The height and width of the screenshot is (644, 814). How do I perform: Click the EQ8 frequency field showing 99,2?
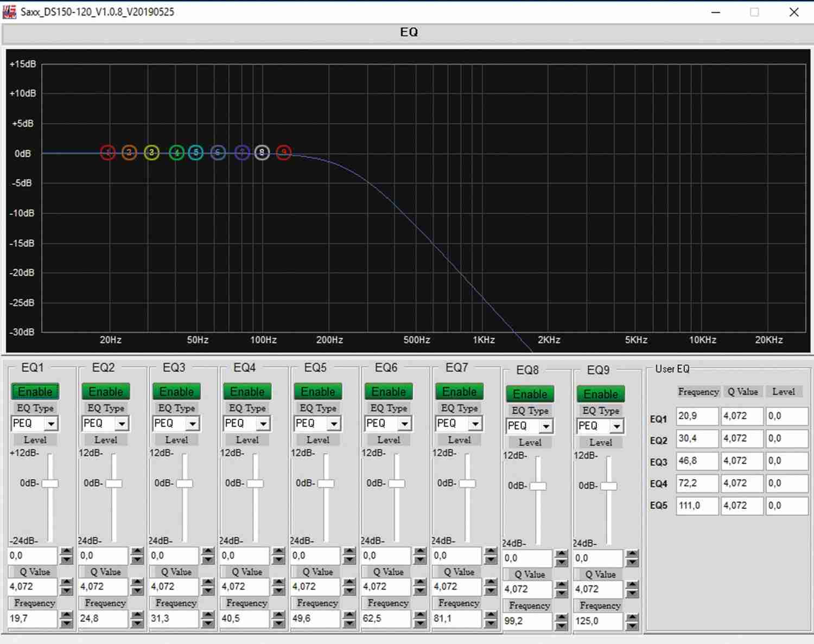tap(527, 621)
